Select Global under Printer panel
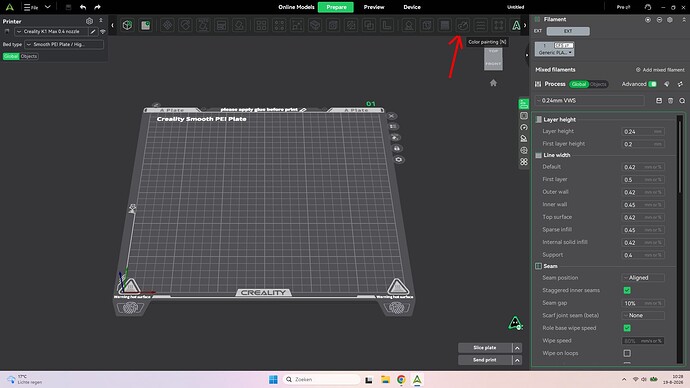 pos(11,56)
